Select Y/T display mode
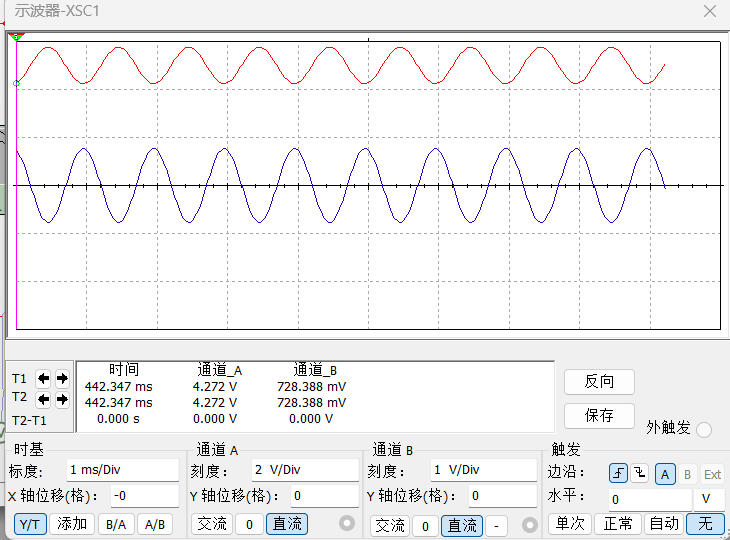Viewport: 730px width, 540px height. (x=30, y=524)
